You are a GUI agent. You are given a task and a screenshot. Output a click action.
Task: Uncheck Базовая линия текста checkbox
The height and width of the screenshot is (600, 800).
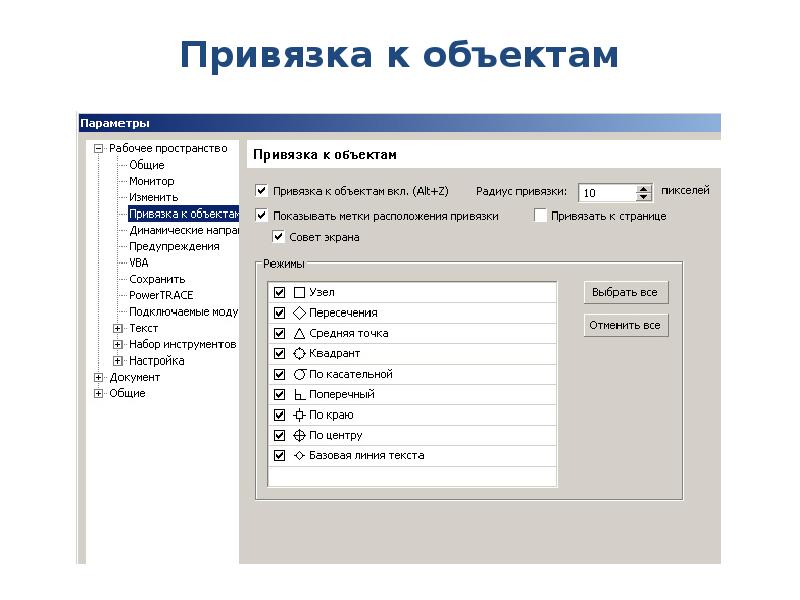(279, 455)
